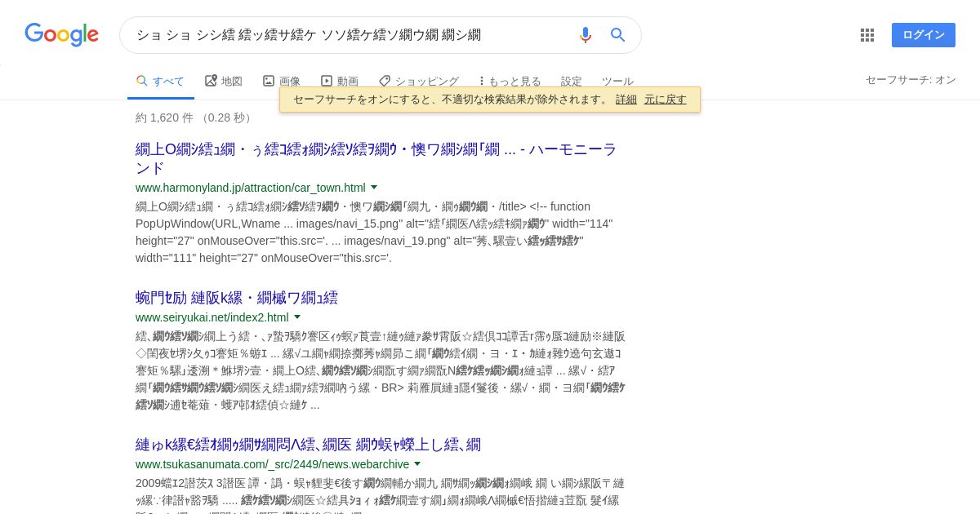Click the 画像 tab picture icon

[269, 81]
